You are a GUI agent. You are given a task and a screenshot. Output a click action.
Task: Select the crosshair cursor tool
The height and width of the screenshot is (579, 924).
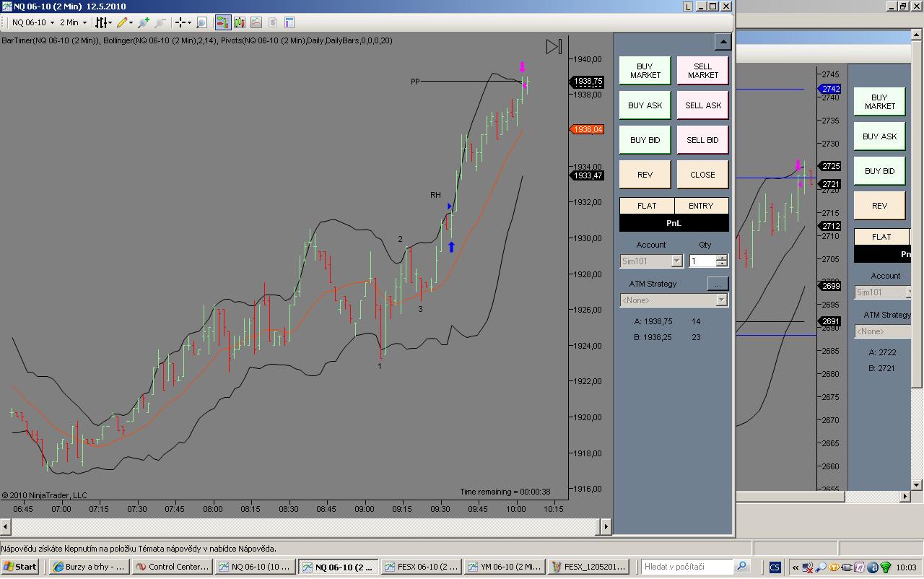click(x=180, y=22)
